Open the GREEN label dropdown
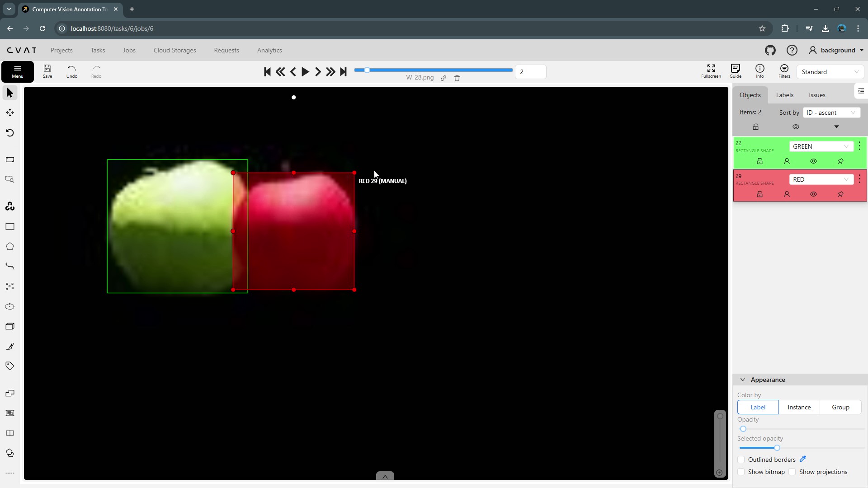Image resolution: width=868 pixels, height=488 pixels. 821,146
